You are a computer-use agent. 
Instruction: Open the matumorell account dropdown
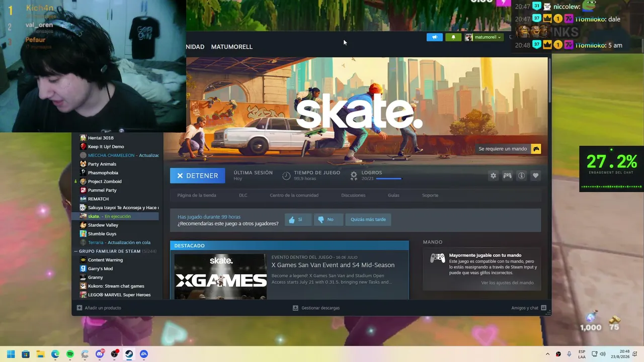coord(483,37)
